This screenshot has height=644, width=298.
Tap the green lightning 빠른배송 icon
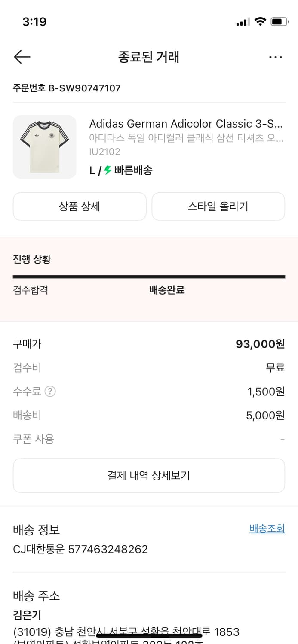[108, 170]
